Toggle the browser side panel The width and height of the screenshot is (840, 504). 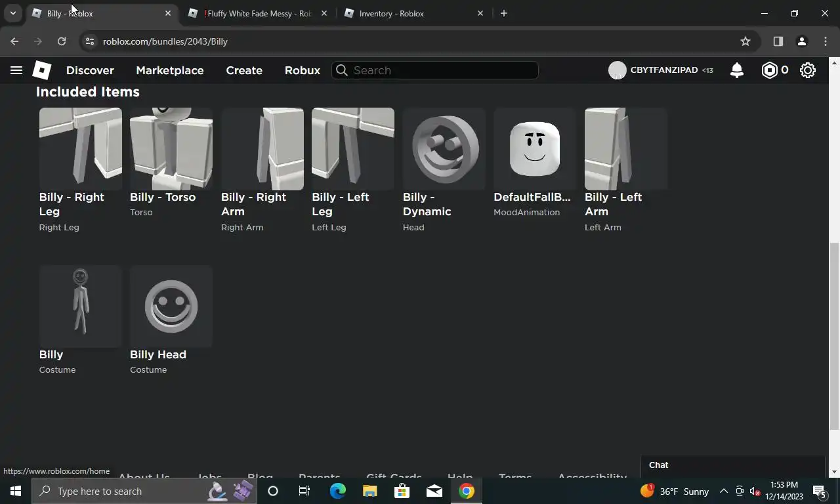pyautogui.click(x=778, y=41)
